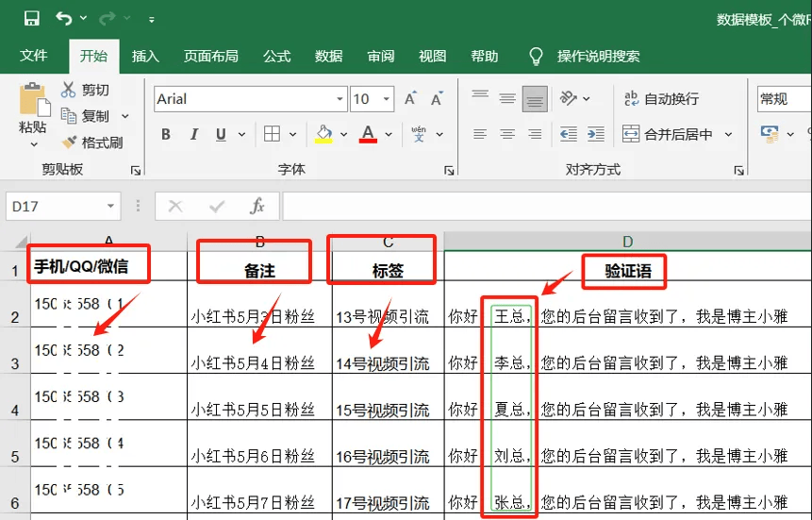Click the fx insert function icon
Viewport: 812px width, 520px height.
[x=257, y=207]
